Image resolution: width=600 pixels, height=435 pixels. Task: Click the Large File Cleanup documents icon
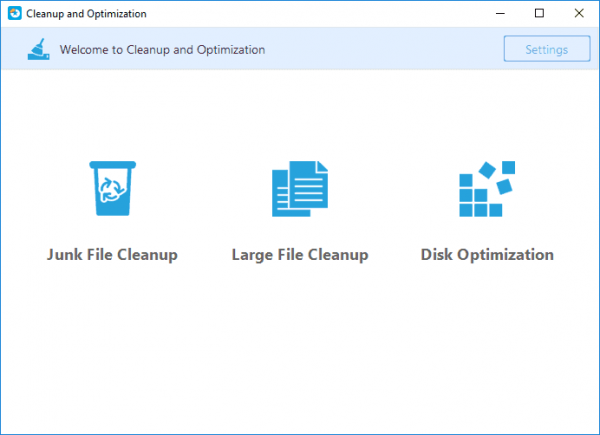(x=299, y=189)
